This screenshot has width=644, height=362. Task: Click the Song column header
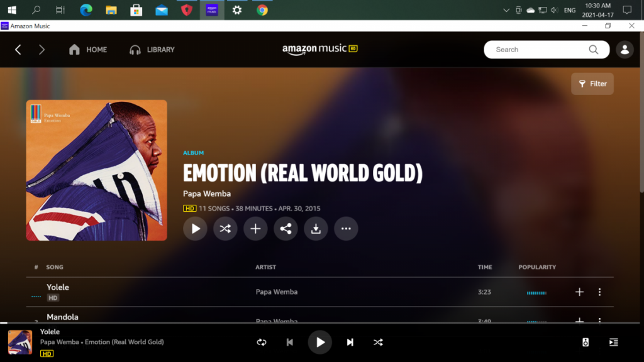pyautogui.click(x=55, y=267)
